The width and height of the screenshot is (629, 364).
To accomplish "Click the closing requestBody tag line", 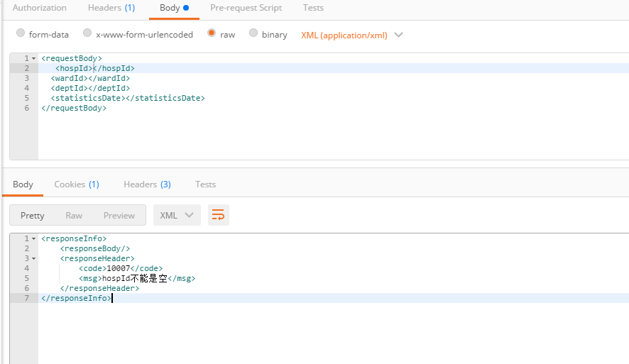I will [x=74, y=109].
